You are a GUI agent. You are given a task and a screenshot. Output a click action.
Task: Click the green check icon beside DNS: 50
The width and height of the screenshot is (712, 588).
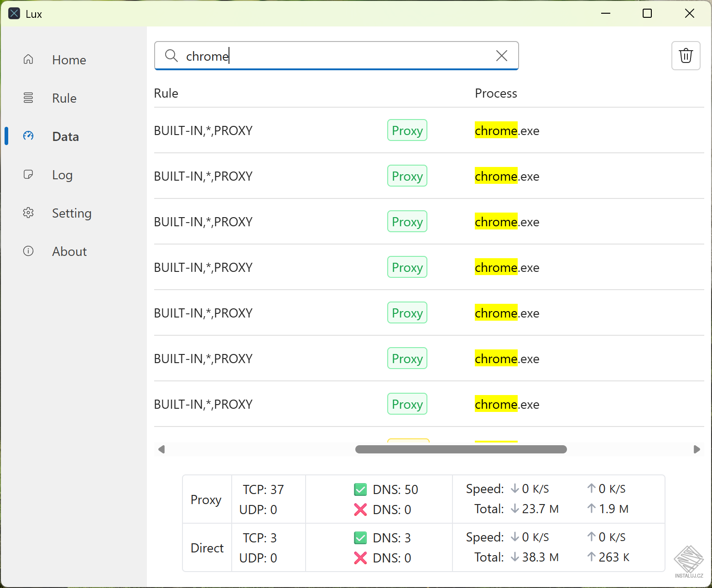click(x=360, y=489)
